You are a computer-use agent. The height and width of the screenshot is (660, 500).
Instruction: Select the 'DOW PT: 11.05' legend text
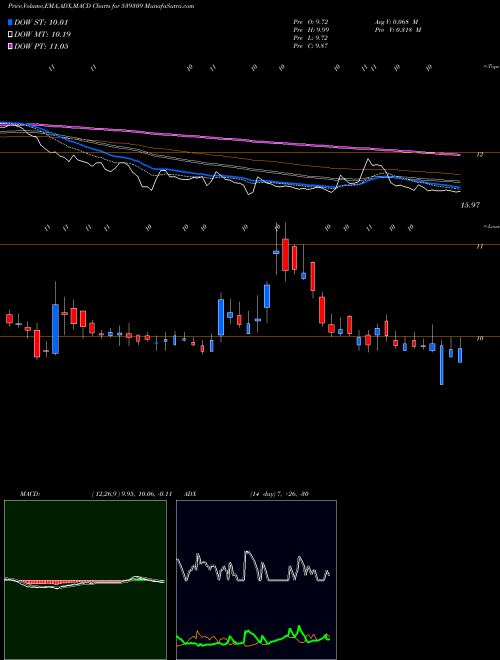coord(41,46)
